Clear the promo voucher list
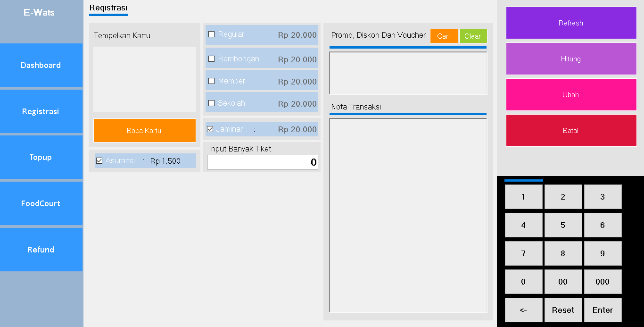This screenshot has height=327, width=644. tap(473, 36)
